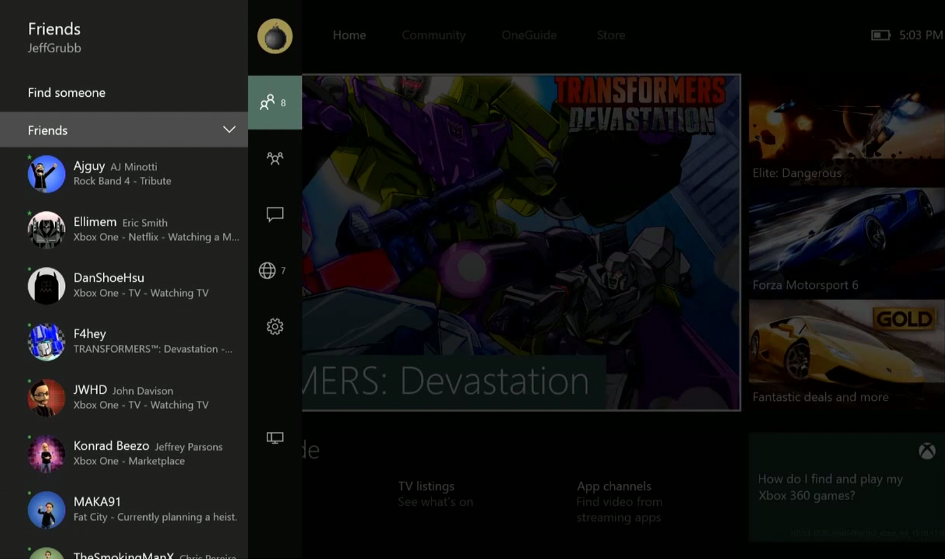Viewport: 945px width, 560px height.
Task: Open the Gold Fantastic deals tile
Action: click(x=847, y=355)
